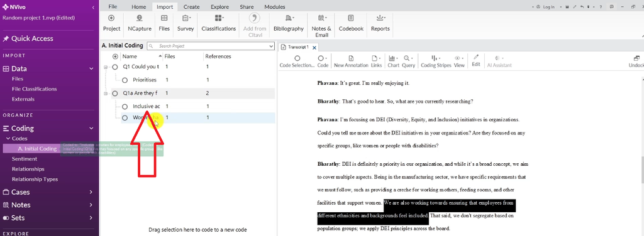Undock the Transcript 1 window
This screenshot has height=236, width=644.
pos(636,62)
